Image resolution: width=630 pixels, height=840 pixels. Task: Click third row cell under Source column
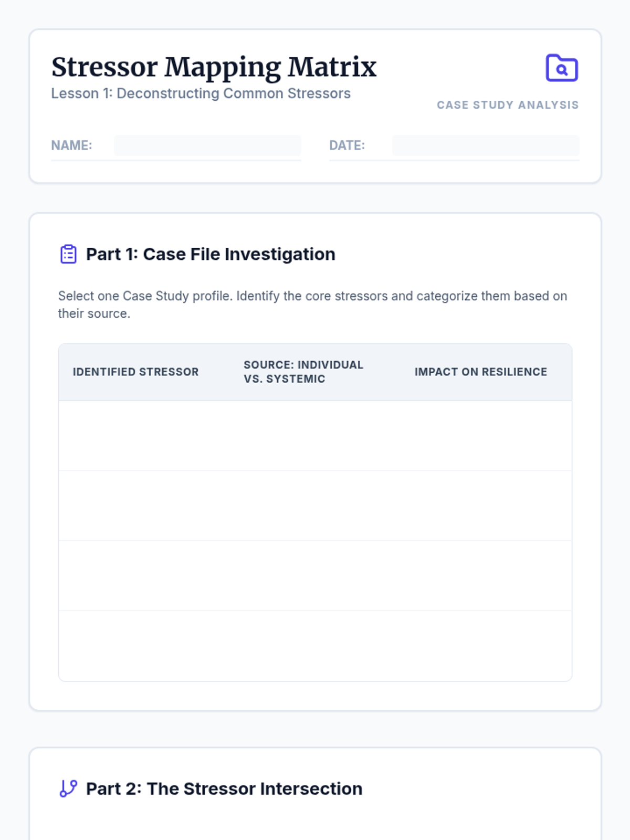[x=315, y=575]
